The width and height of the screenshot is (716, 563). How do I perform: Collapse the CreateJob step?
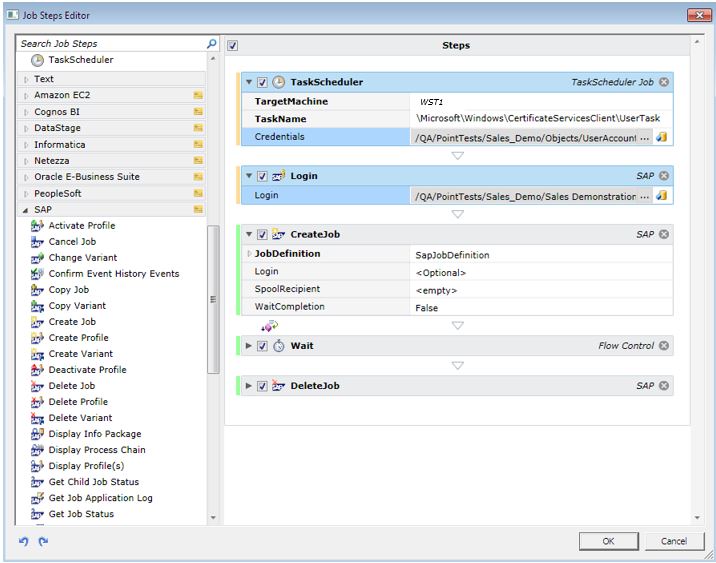point(249,235)
